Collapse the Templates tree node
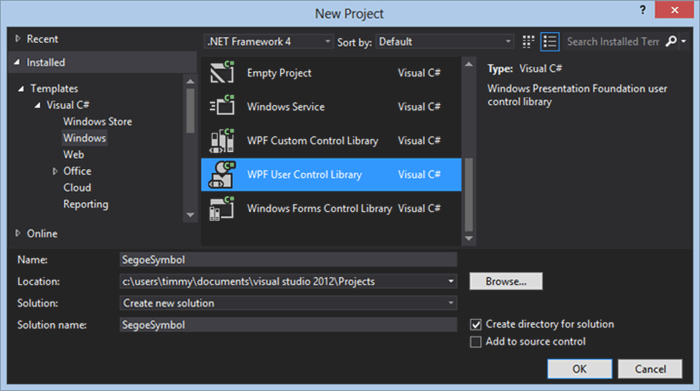This screenshot has width=700, height=391. pyautogui.click(x=21, y=88)
